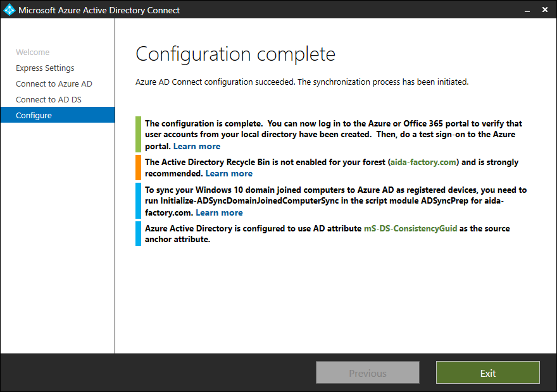The width and height of the screenshot is (557, 392).
Task: Click the disabled Previous button
Action: coord(367,372)
